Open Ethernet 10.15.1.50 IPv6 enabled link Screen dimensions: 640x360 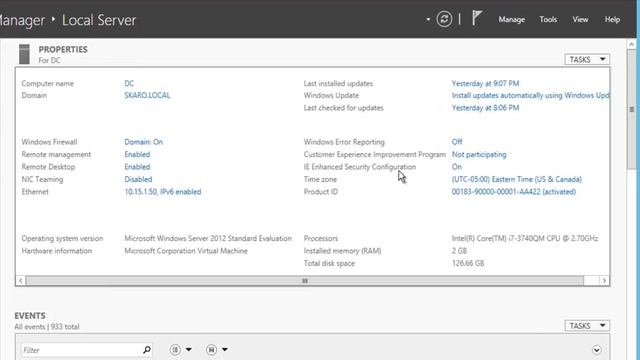(163, 192)
